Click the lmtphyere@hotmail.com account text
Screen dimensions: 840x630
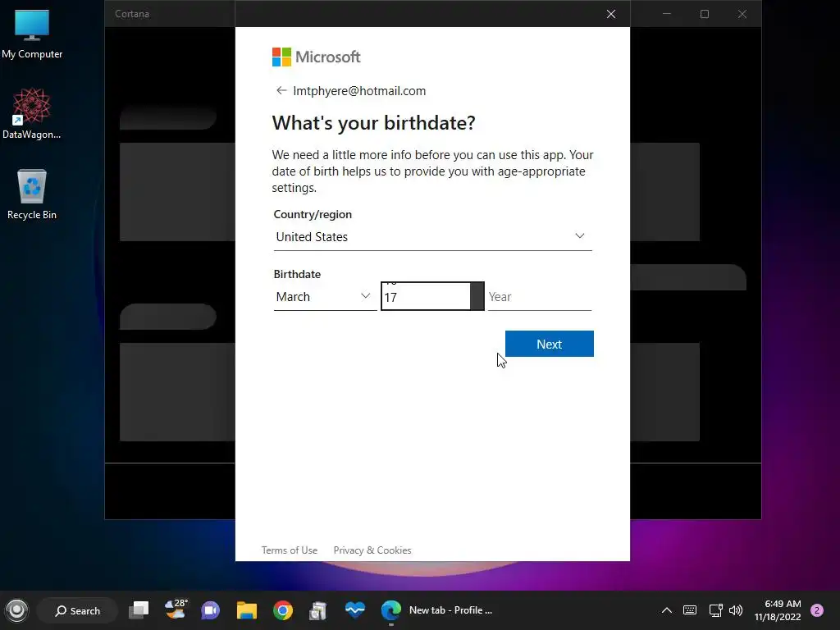coord(359,91)
